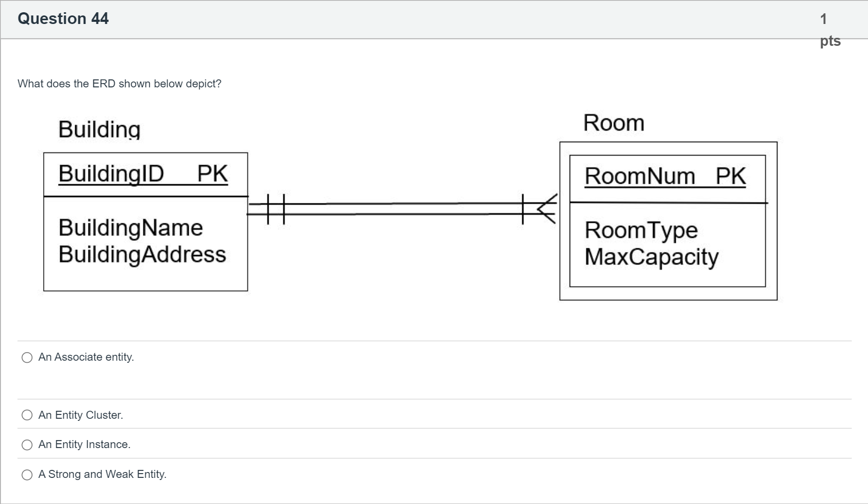
Task: Click the "BuildingName" attribute
Action: click(x=131, y=227)
